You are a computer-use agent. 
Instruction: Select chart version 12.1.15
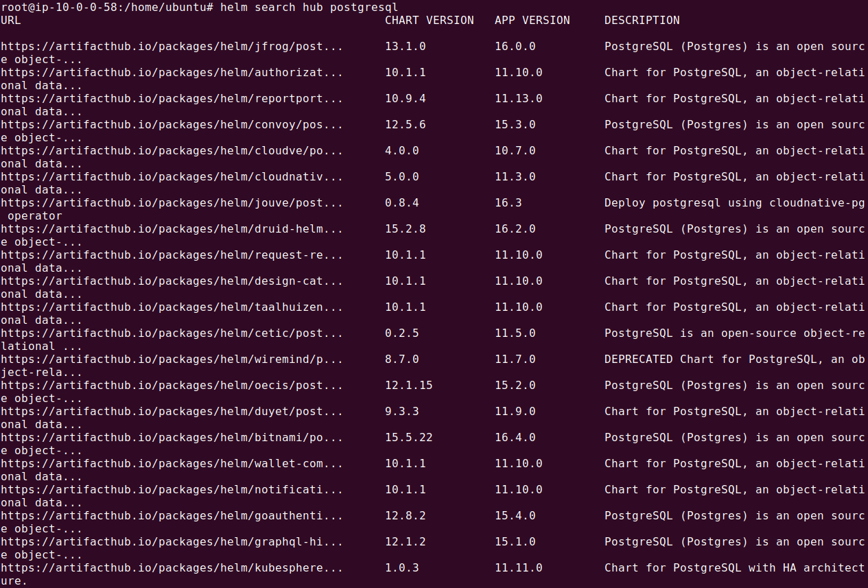pyautogui.click(x=409, y=386)
